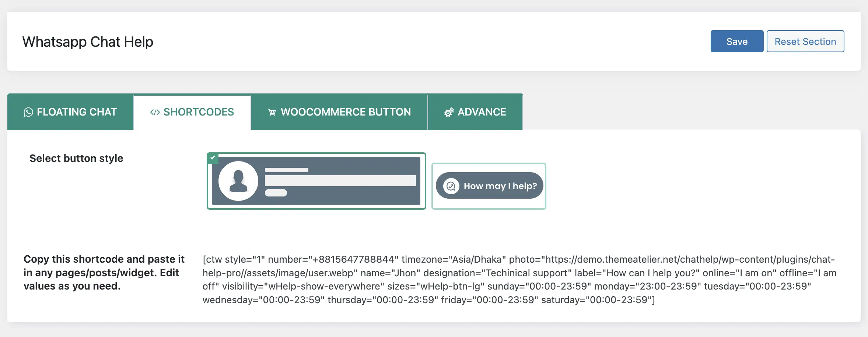Image resolution: width=868 pixels, height=337 pixels.
Task: Click the cart icon in WooCommerce Button tab
Action: (x=272, y=112)
